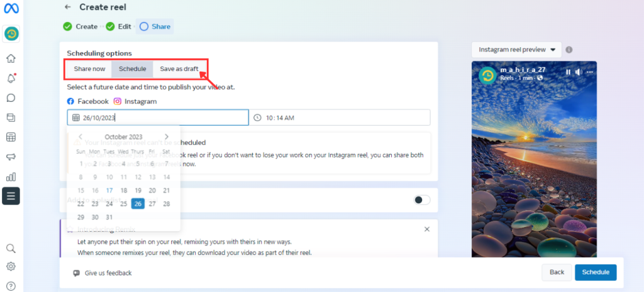644x292 pixels.
Task: Select the Save as draft option
Action: [x=179, y=69]
